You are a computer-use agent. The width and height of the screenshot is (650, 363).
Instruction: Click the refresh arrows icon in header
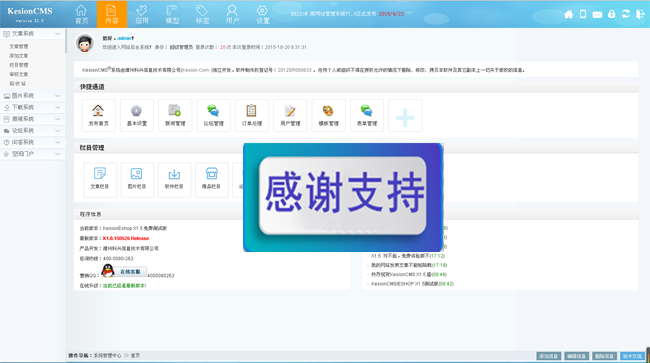tap(626, 14)
